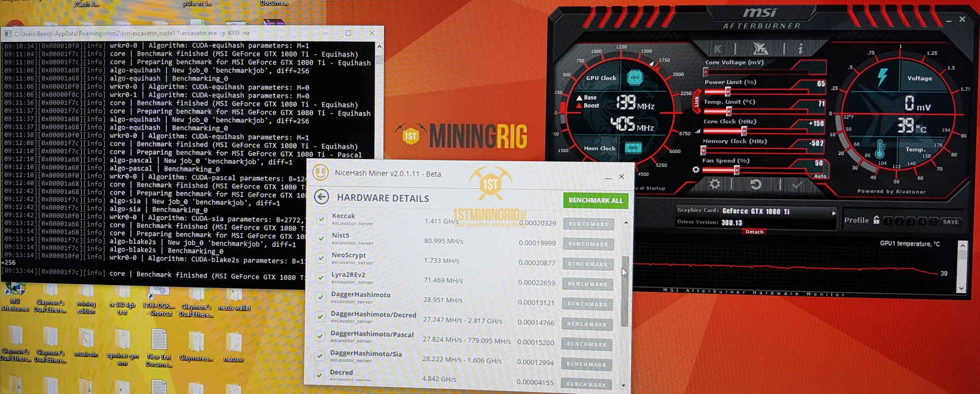Benchmark the Lyra2REv2 algorithm
Screen dimensions: 980x394
587,284
